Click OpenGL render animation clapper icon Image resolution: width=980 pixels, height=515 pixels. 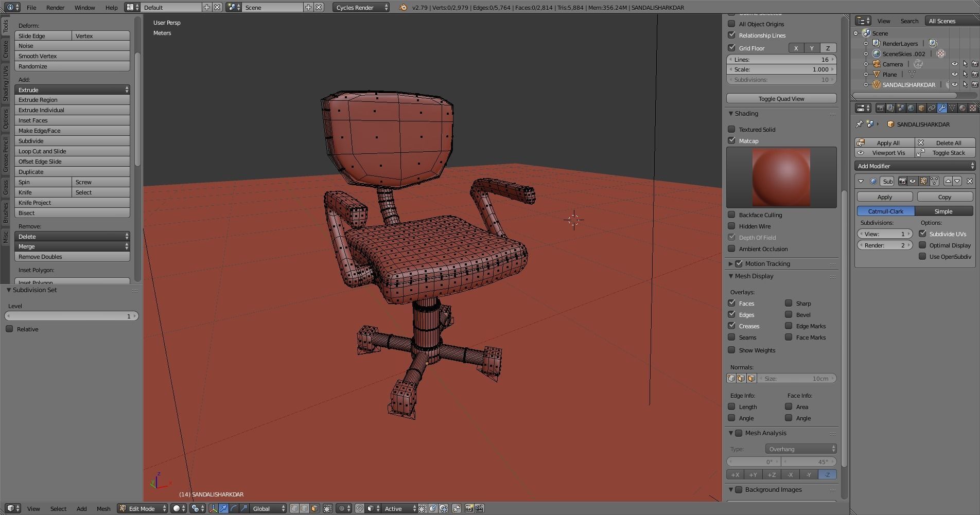(x=479, y=508)
